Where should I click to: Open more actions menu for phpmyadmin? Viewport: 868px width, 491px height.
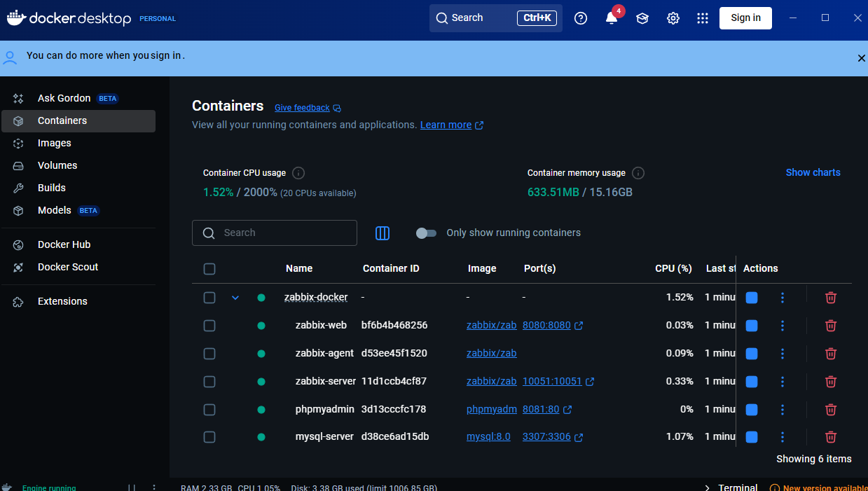pyautogui.click(x=783, y=410)
